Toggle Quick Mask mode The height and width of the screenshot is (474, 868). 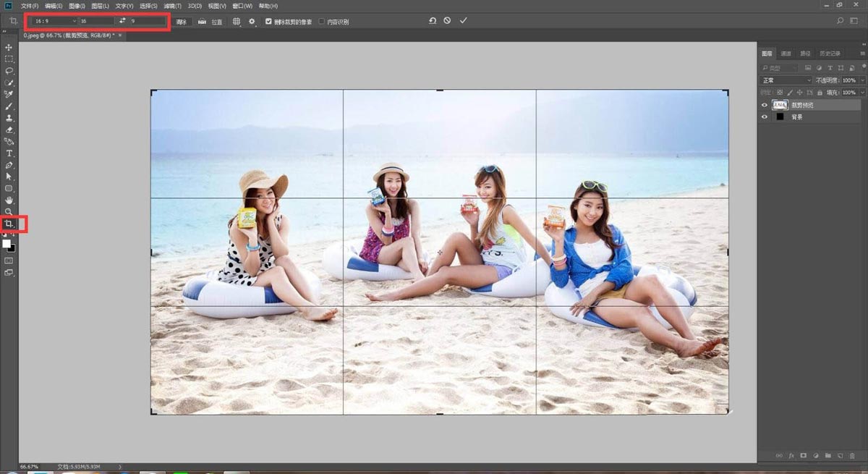[x=9, y=261]
